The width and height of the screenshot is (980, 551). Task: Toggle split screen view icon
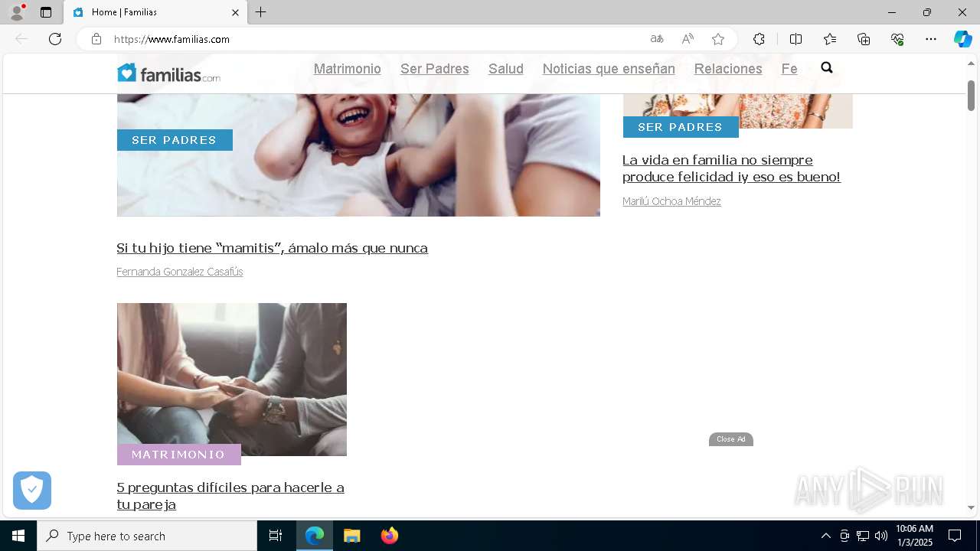coord(795,39)
